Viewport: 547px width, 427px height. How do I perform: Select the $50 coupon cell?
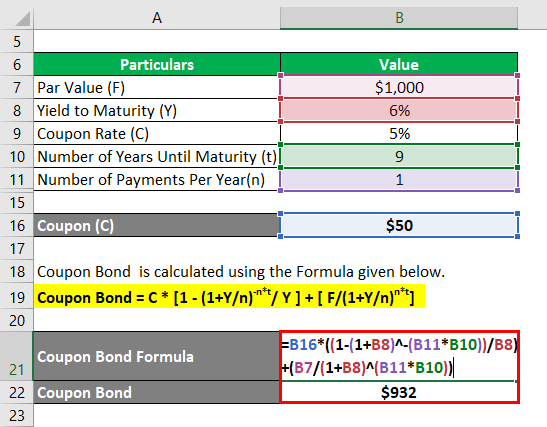tap(399, 225)
